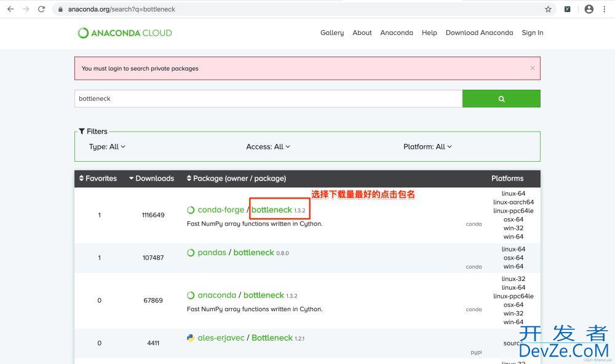Screen dimensions: 615x364
Task: Click the Python icon beside ales-erjavec
Action: (191, 338)
